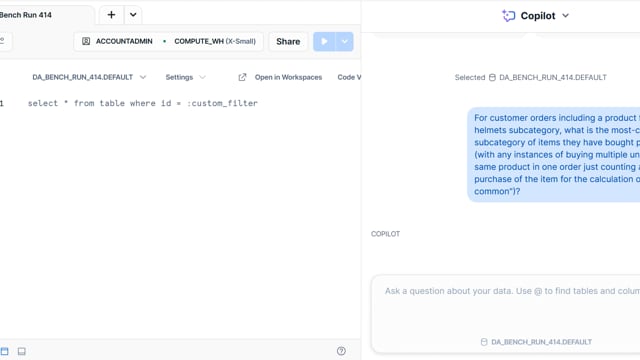Viewport: 640px width, 360px height.
Task: Toggle the bottom results panel layout icon
Action: (22, 351)
